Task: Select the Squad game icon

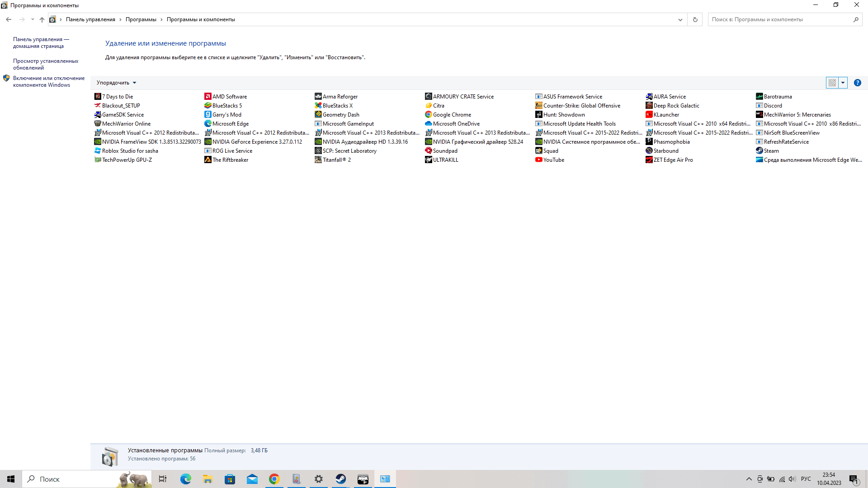Action: pos(539,150)
